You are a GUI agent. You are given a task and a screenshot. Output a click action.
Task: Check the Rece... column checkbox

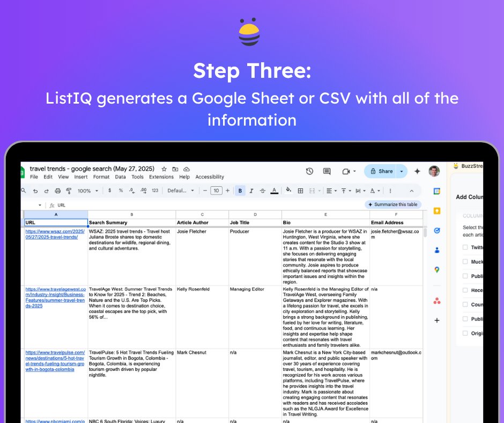click(x=465, y=290)
